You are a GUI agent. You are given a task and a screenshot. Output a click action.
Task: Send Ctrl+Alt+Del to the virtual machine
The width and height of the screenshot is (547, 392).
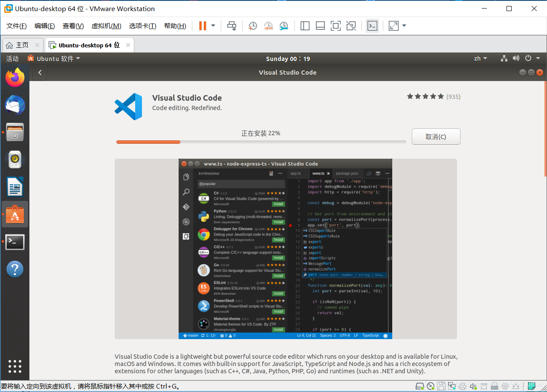click(x=232, y=26)
